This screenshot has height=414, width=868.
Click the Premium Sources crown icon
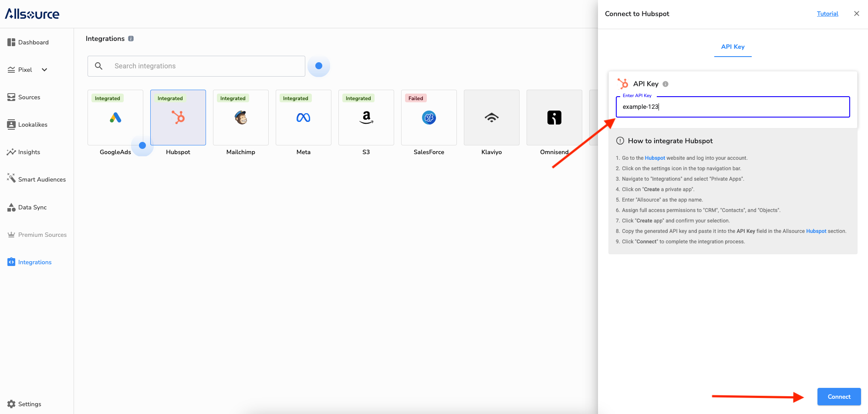11,235
